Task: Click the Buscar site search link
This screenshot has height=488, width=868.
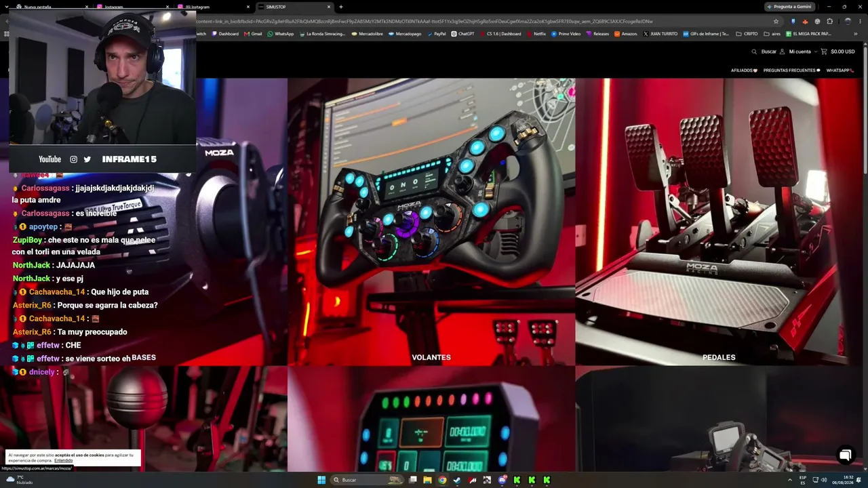Action: tap(768, 52)
